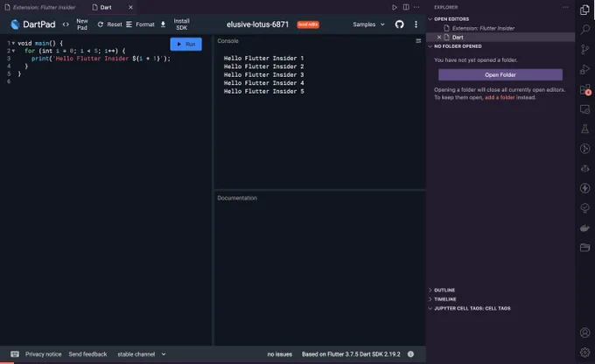Click the Format button

coord(140,24)
